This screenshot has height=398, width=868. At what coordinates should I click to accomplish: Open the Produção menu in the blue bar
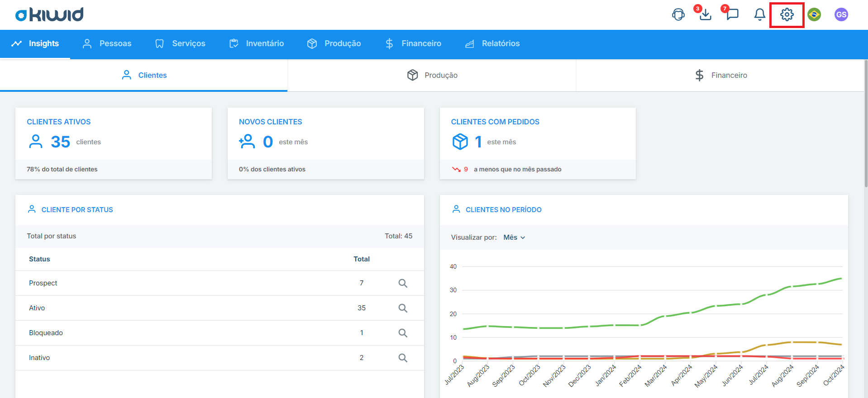[334, 43]
